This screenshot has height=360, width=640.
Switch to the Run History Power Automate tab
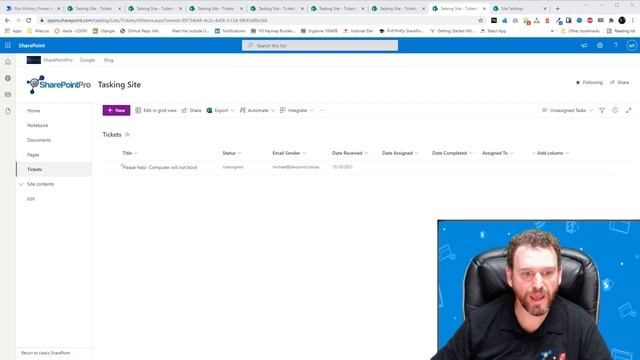(33, 9)
